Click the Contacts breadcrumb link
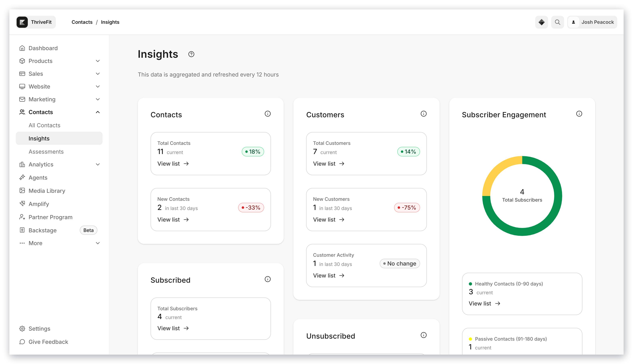 82,22
